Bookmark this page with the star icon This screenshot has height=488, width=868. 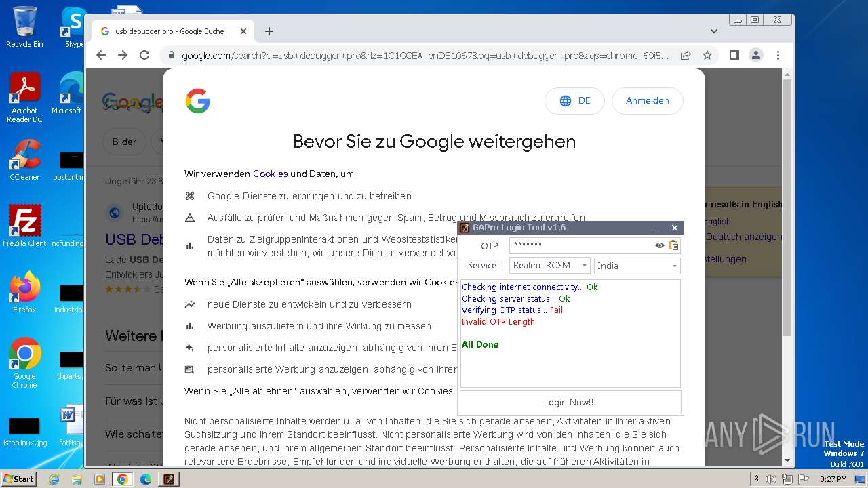pyautogui.click(x=707, y=55)
